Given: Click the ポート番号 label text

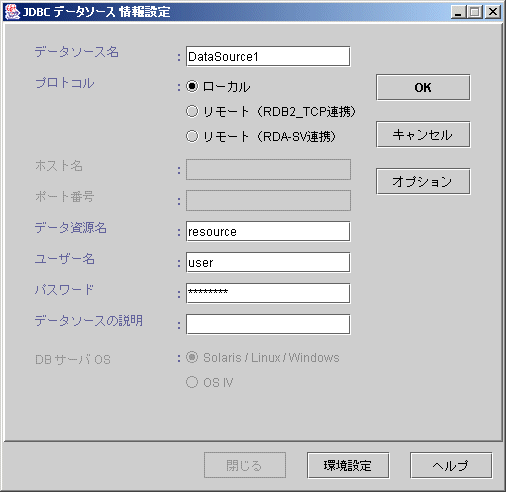Looking at the screenshot, I should pyautogui.click(x=65, y=197).
